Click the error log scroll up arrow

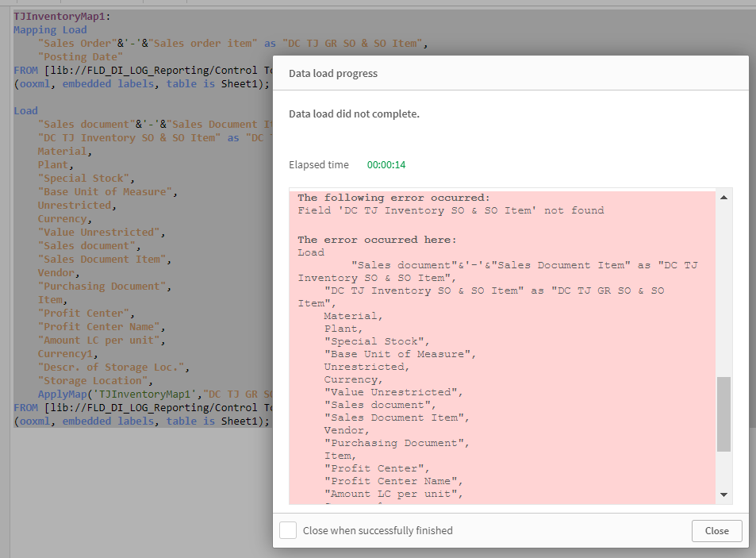tap(723, 198)
